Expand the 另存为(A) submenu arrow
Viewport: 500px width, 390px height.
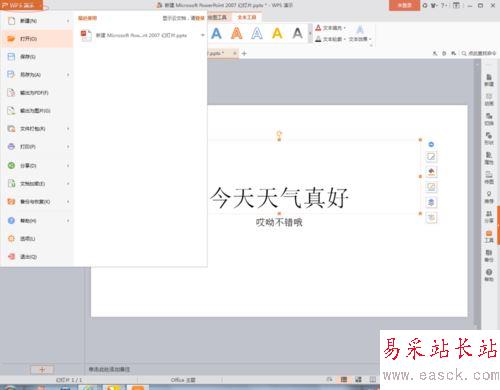pyautogui.click(x=68, y=75)
